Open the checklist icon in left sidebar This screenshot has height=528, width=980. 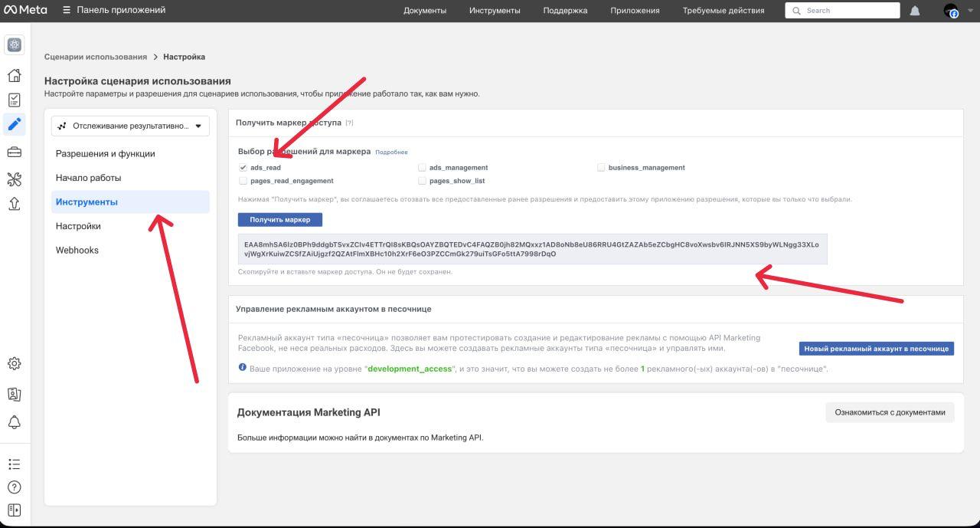(14, 100)
